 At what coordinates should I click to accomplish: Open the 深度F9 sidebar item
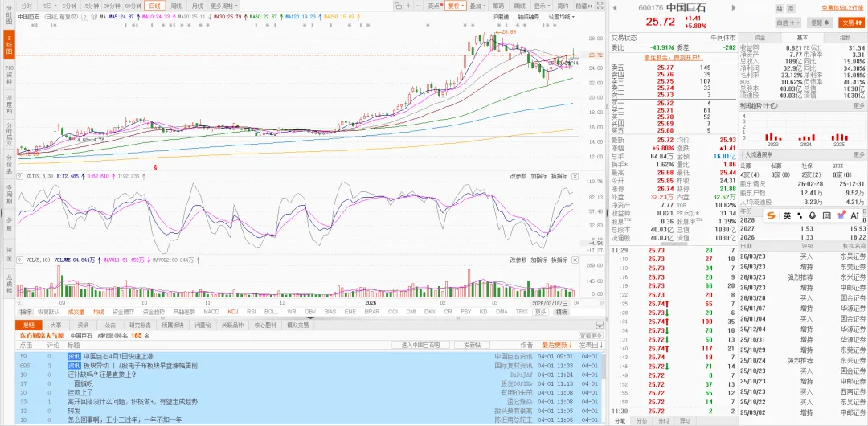9,106
